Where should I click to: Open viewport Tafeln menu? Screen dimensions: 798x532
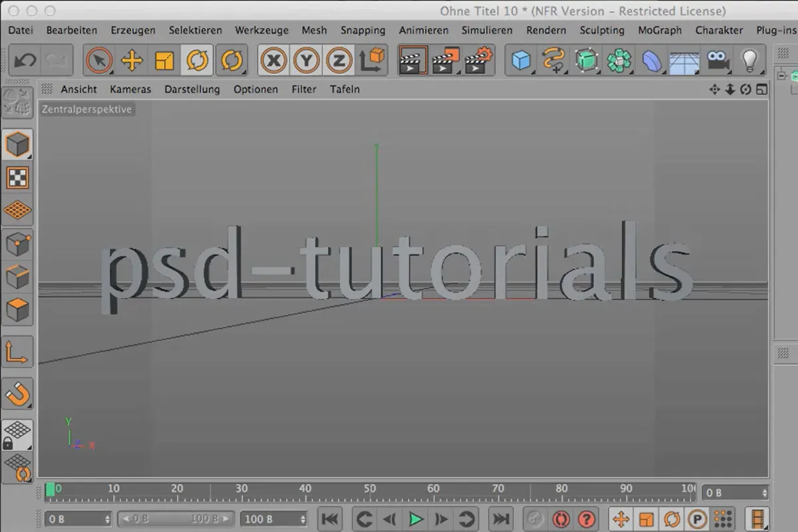(x=344, y=89)
